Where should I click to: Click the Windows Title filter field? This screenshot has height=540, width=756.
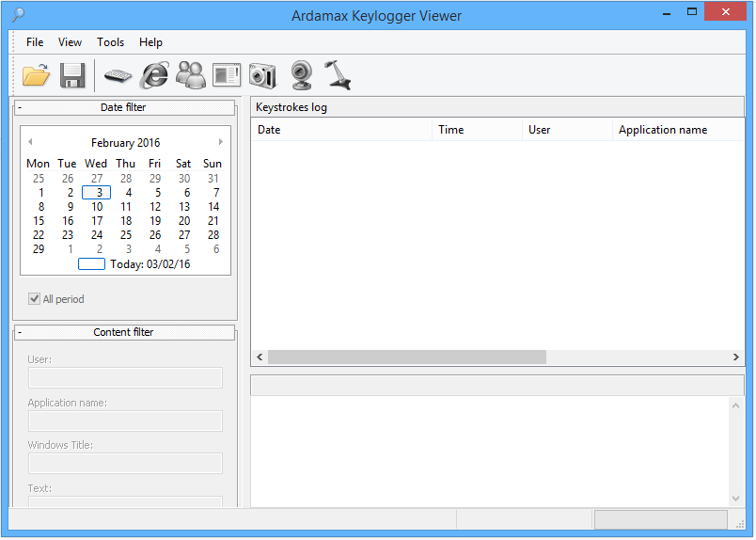click(x=125, y=463)
